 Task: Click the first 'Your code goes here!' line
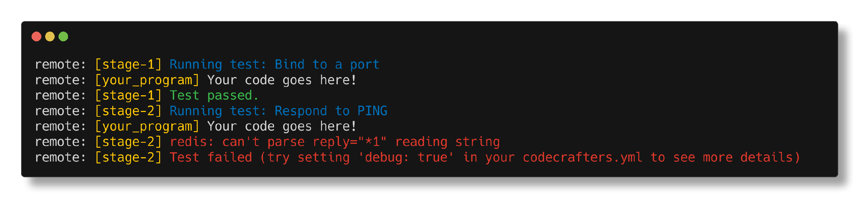tap(282, 80)
